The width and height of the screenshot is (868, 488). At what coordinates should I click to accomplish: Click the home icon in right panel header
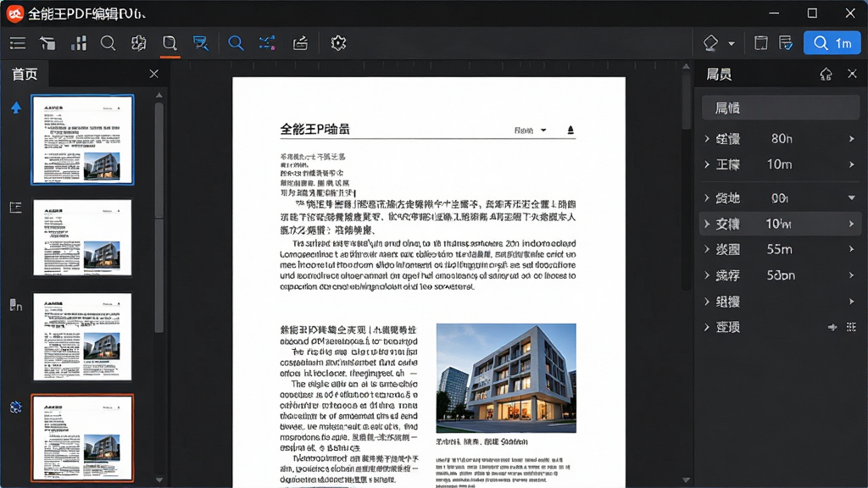[x=826, y=75]
